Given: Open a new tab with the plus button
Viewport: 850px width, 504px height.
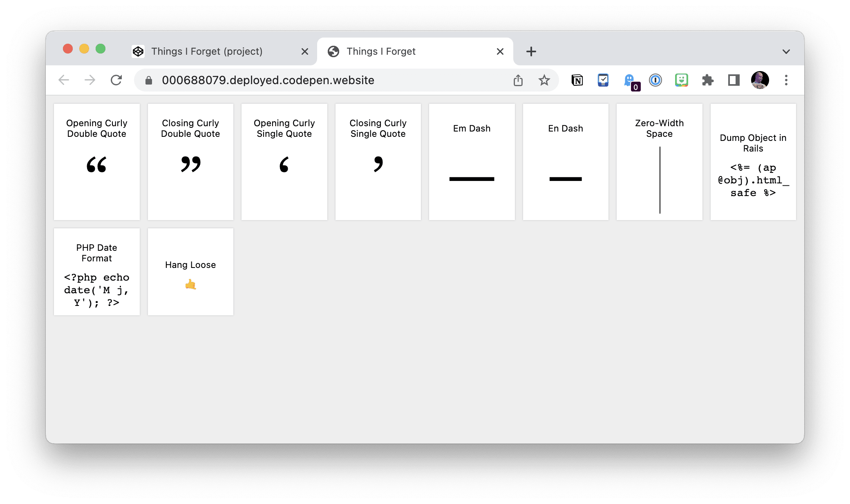Looking at the screenshot, I should (531, 51).
